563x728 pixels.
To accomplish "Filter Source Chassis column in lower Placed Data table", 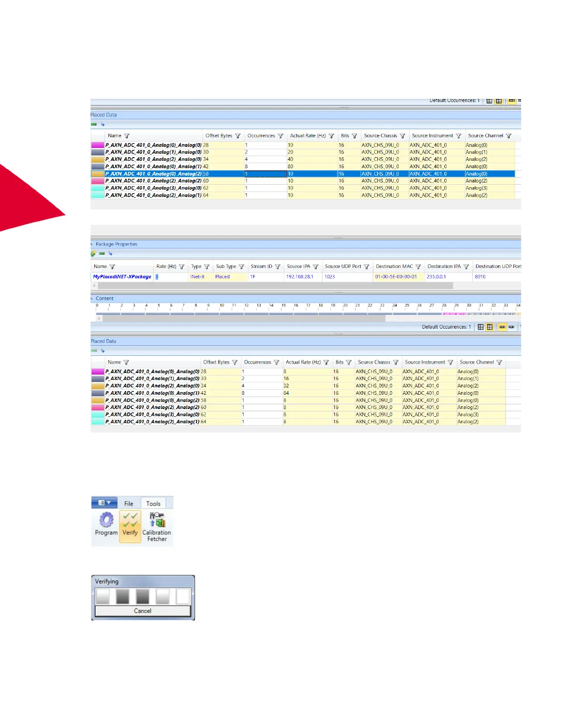I will point(396,363).
